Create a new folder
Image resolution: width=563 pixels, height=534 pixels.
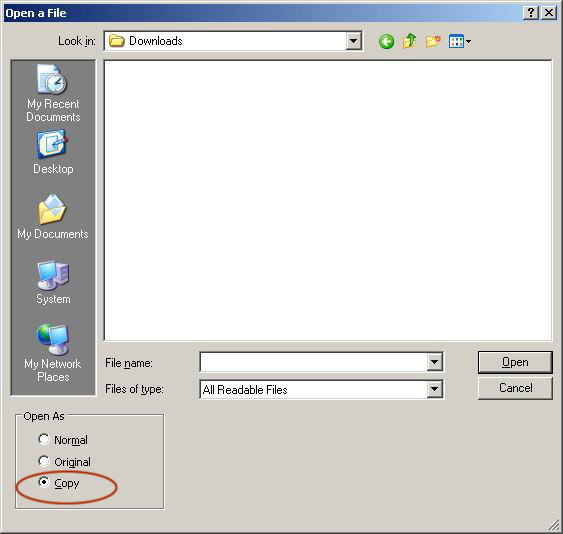point(433,41)
